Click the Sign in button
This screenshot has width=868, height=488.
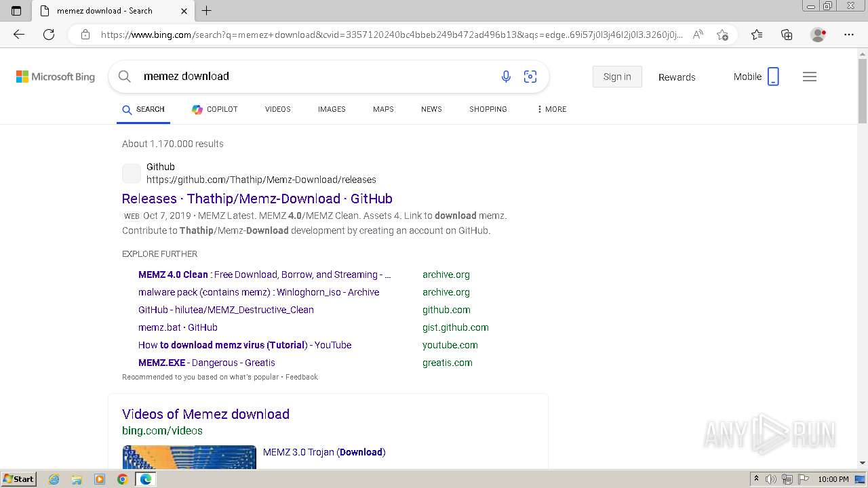coord(617,77)
